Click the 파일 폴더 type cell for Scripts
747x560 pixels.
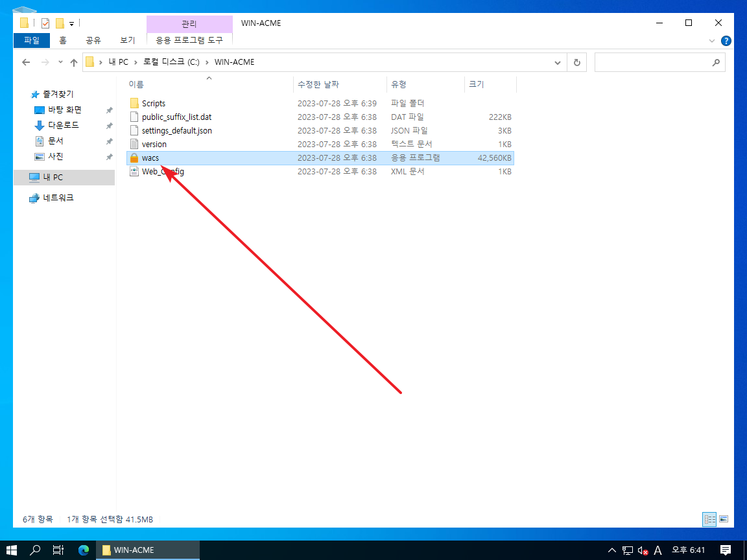pyautogui.click(x=407, y=103)
